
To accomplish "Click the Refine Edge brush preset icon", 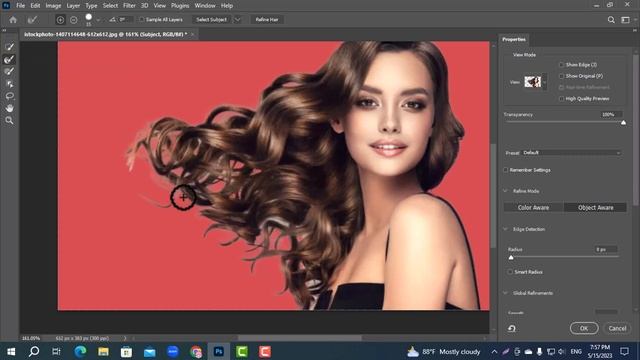I will click(x=32, y=20).
